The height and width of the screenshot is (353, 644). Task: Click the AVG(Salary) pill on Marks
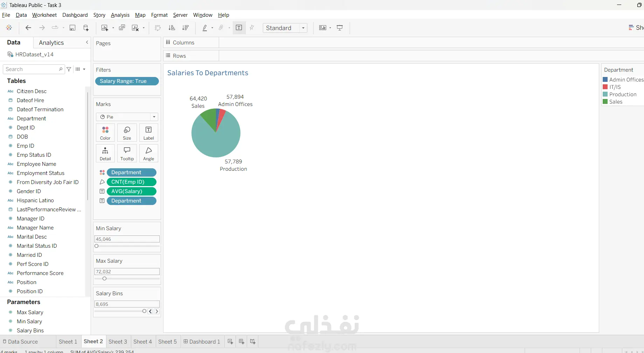(x=131, y=191)
